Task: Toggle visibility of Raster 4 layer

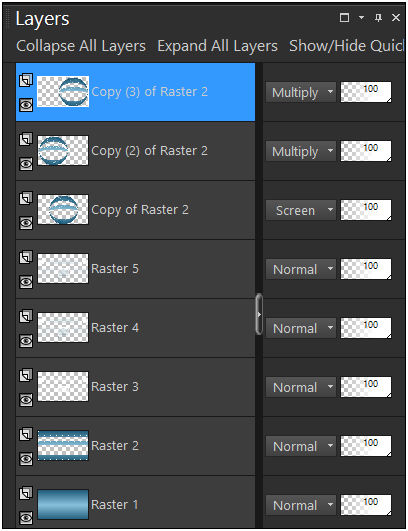Action: click(26, 341)
